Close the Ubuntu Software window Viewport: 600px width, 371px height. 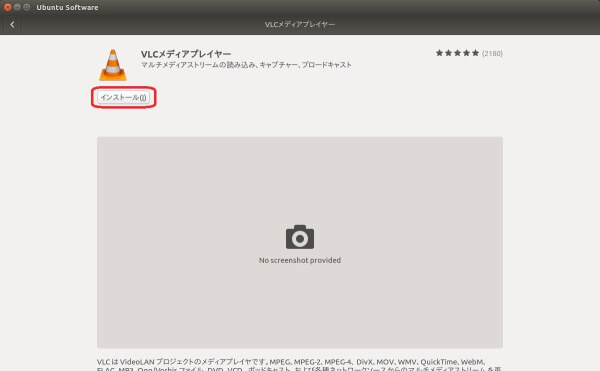tap(7, 7)
